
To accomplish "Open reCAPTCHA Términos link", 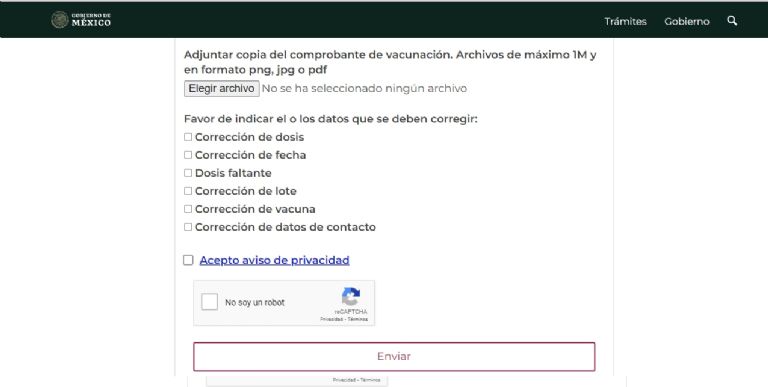I will click(x=358, y=319).
